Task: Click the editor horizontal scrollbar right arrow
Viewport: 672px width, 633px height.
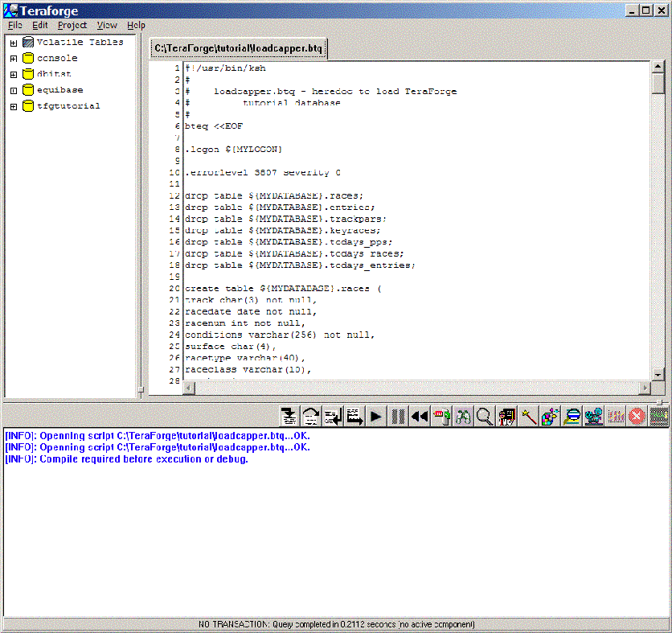Action: pyautogui.click(x=645, y=388)
